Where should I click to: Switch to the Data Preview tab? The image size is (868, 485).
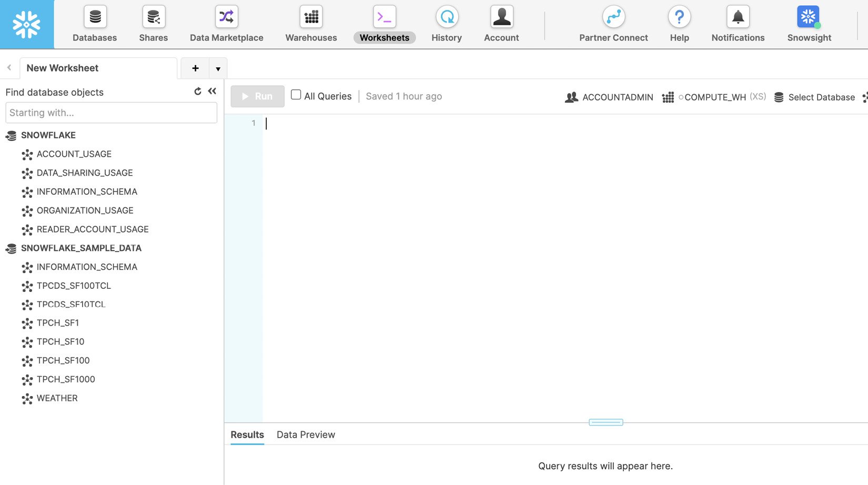point(306,435)
